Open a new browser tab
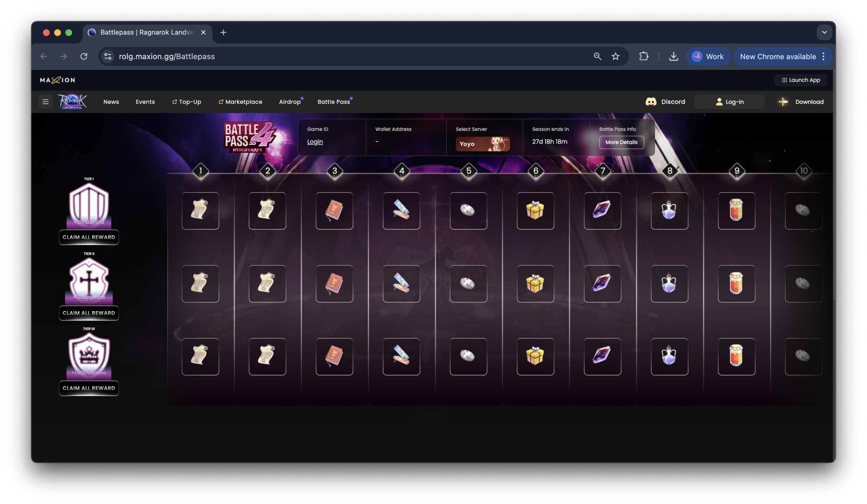Image resolution: width=867 pixels, height=504 pixels. coord(223,32)
